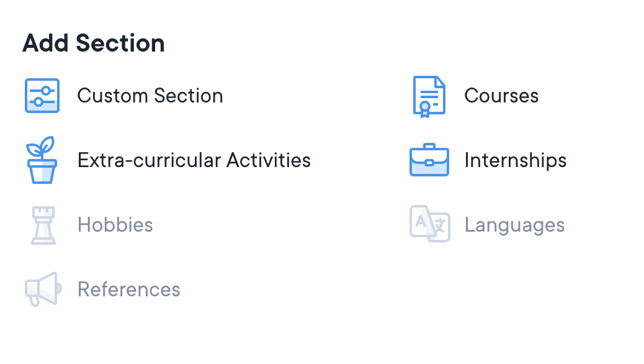Add a Custom Section to the resume
This screenshot has height=364, width=644.
pyautogui.click(x=150, y=96)
